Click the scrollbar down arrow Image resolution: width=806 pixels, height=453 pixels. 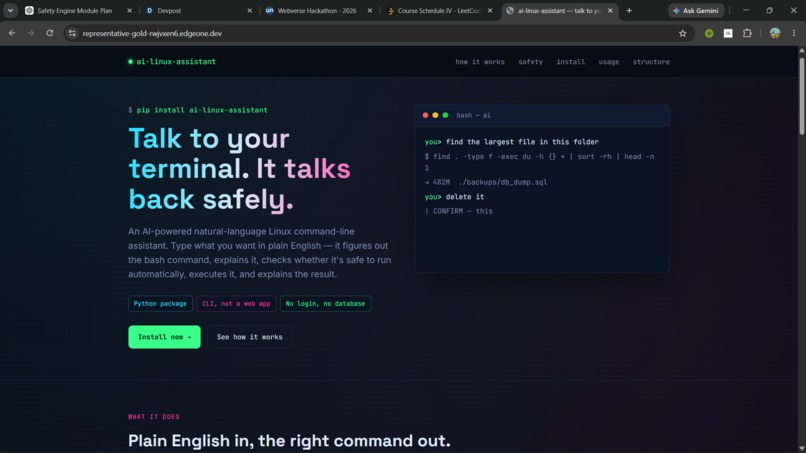801,449
